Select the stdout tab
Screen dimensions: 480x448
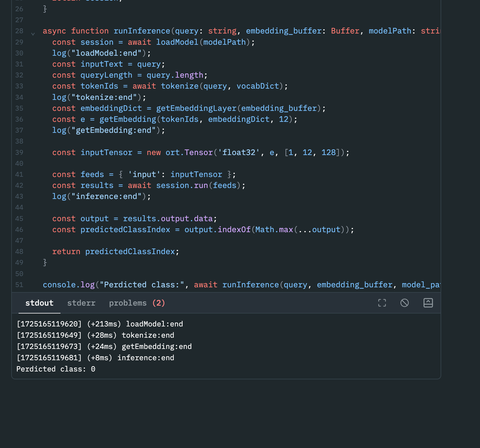click(x=39, y=303)
